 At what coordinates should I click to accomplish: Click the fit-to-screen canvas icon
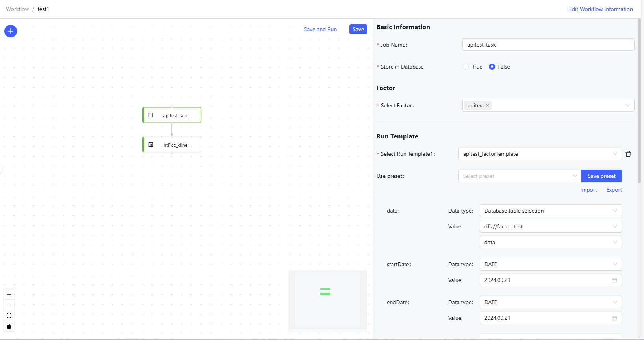coord(9,316)
